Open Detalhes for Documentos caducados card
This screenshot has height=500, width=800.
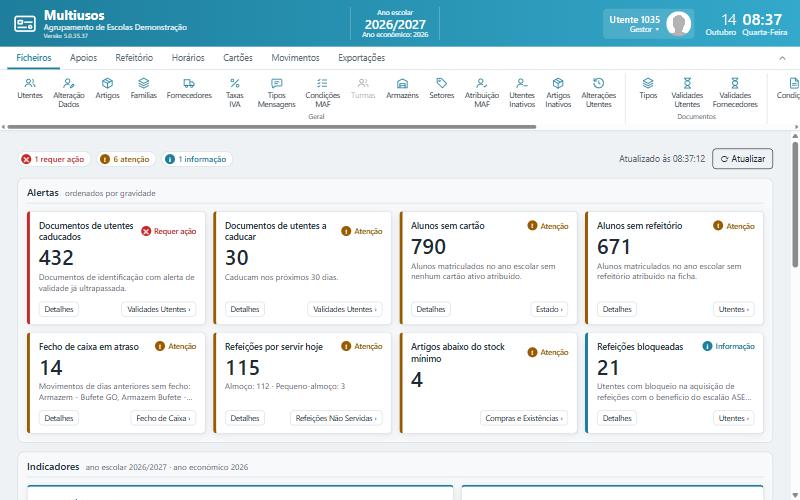tap(59, 309)
